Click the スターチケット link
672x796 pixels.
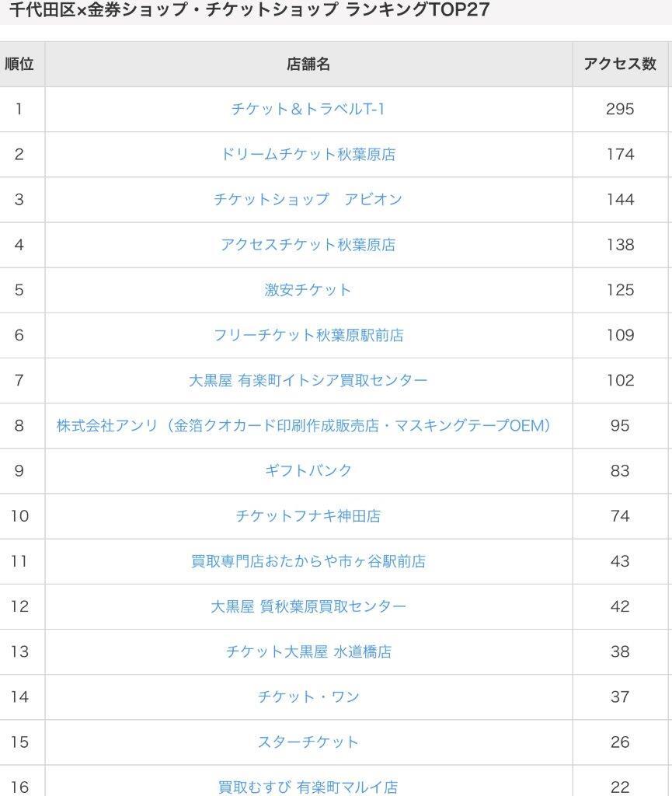308,742
